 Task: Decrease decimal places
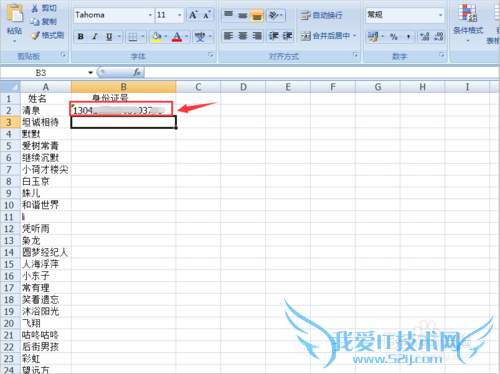[x=439, y=36]
